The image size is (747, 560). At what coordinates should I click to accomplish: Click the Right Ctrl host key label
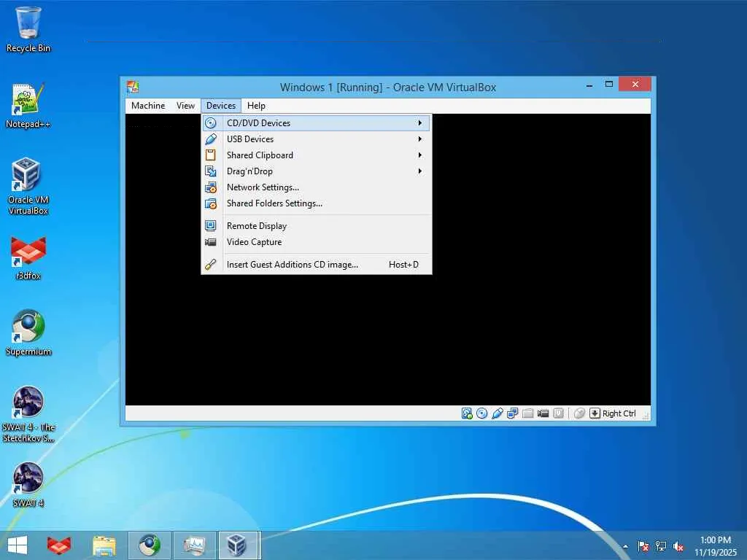(x=619, y=413)
